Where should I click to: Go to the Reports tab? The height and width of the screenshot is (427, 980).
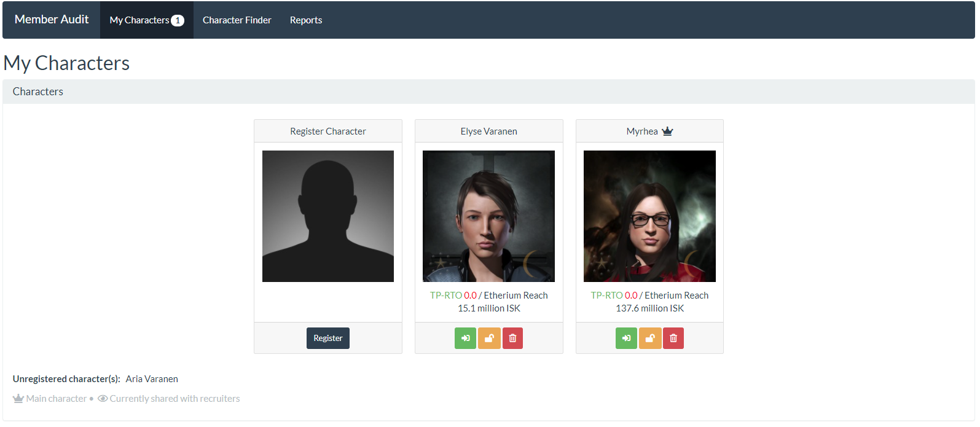click(x=306, y=20)
